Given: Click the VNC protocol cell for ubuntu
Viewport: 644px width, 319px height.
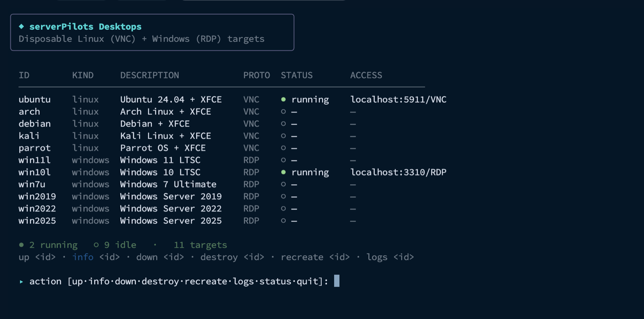Looking at the screenshot, I should pos(251,99).
